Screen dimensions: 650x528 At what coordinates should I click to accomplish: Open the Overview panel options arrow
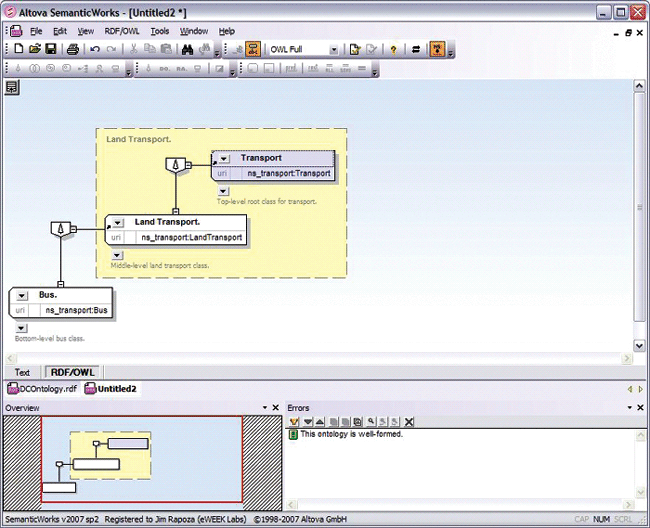point(265,408)
